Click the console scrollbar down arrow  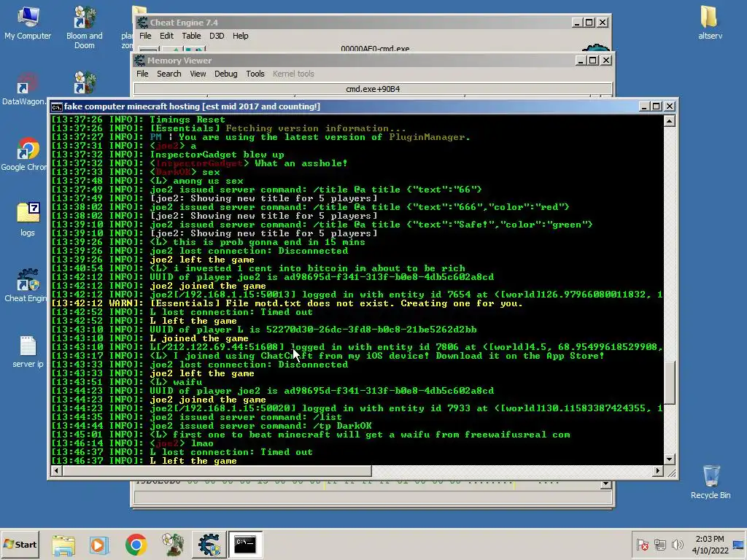click(670, 459)
